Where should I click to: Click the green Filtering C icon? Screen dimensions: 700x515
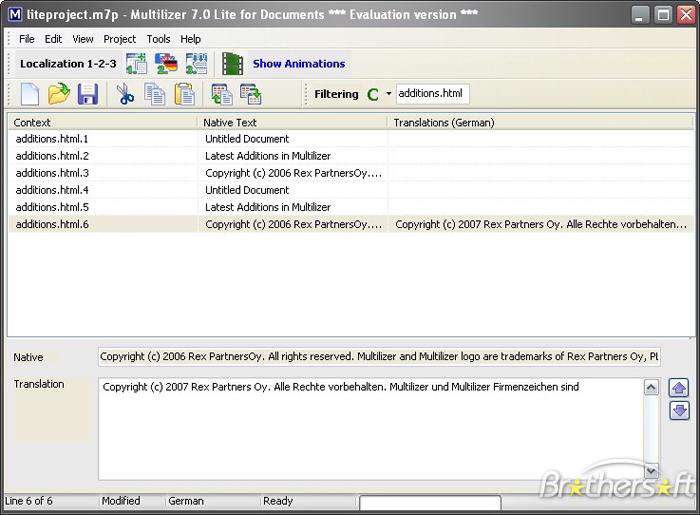[373, 94]
